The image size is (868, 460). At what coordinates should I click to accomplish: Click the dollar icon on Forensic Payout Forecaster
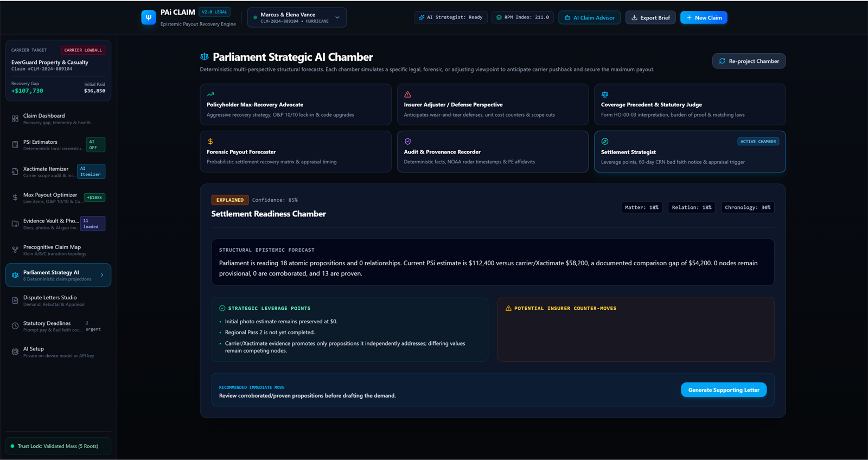(x=210, y=142)
